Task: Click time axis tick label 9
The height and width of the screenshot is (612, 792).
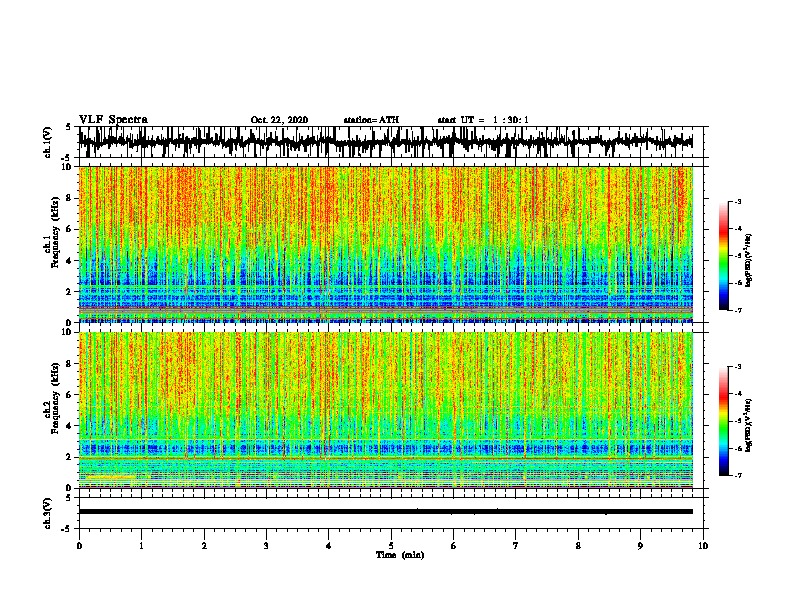Action: 640,546
